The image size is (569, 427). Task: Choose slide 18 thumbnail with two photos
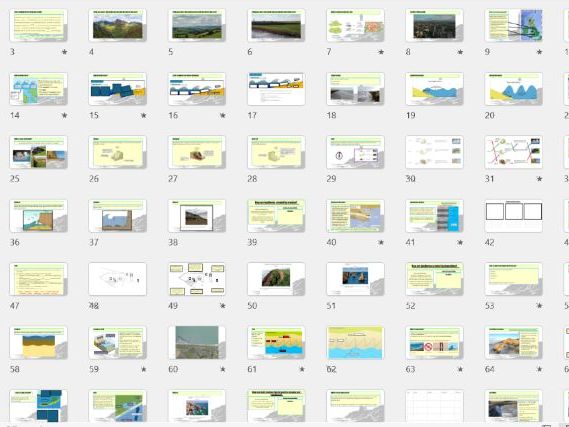(x=355, y=89)
